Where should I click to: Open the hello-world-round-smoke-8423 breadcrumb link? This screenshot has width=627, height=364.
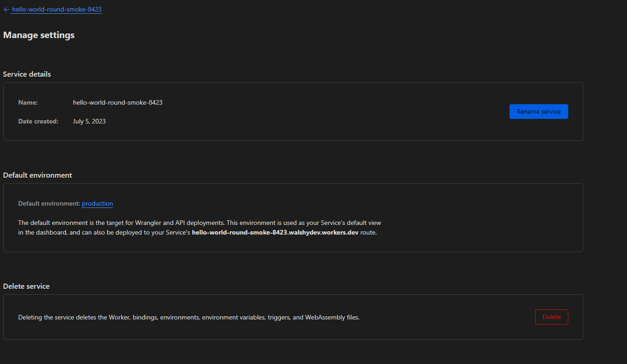pos(56,9)
